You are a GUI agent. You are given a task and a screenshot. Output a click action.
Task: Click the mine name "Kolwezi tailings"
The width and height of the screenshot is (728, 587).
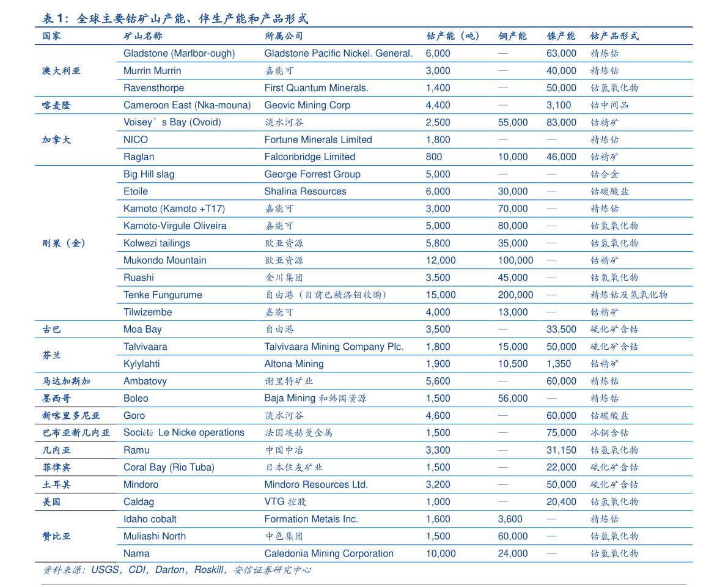pos(157,243)
